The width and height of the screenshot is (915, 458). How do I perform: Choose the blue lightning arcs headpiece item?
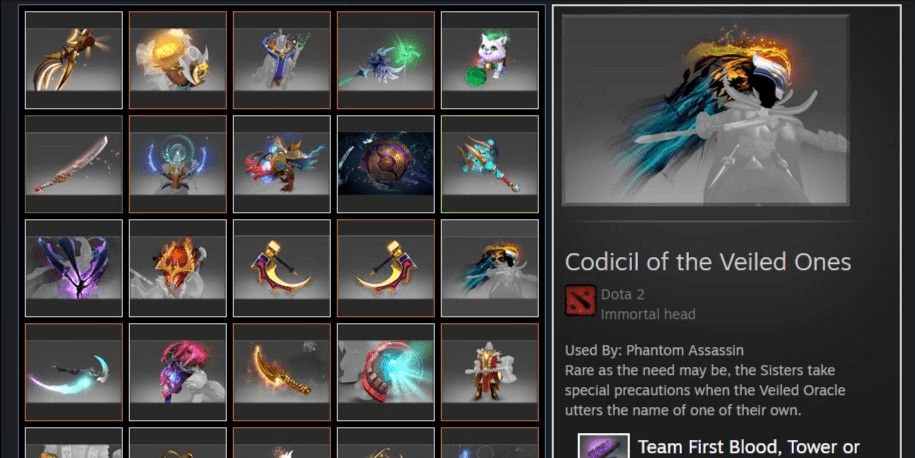177,164
